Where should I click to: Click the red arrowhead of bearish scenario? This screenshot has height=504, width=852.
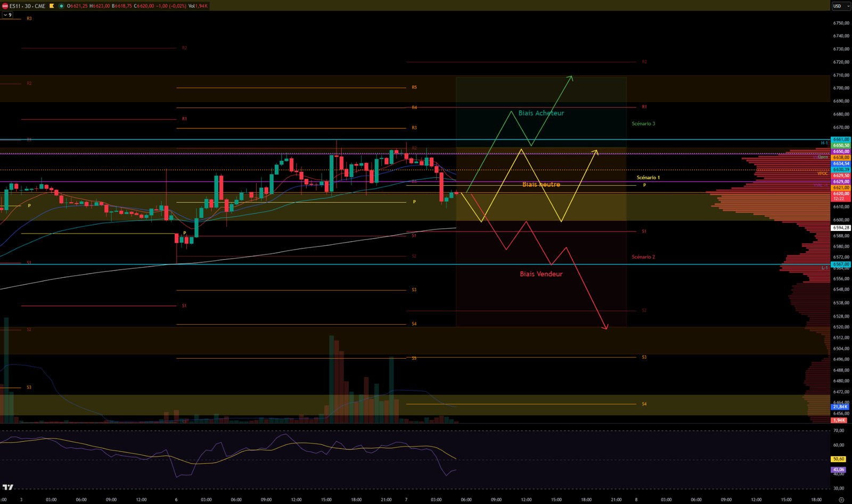pyautogui.click(x=605, y=327)
